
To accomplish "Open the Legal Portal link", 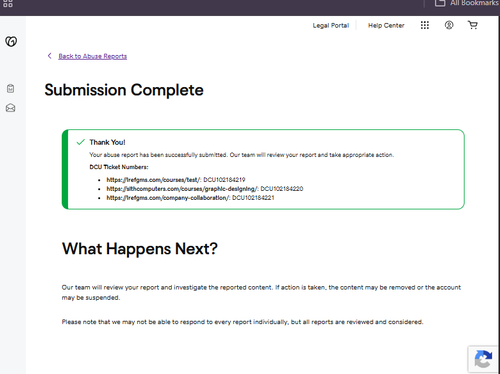I will pos(331,25).
